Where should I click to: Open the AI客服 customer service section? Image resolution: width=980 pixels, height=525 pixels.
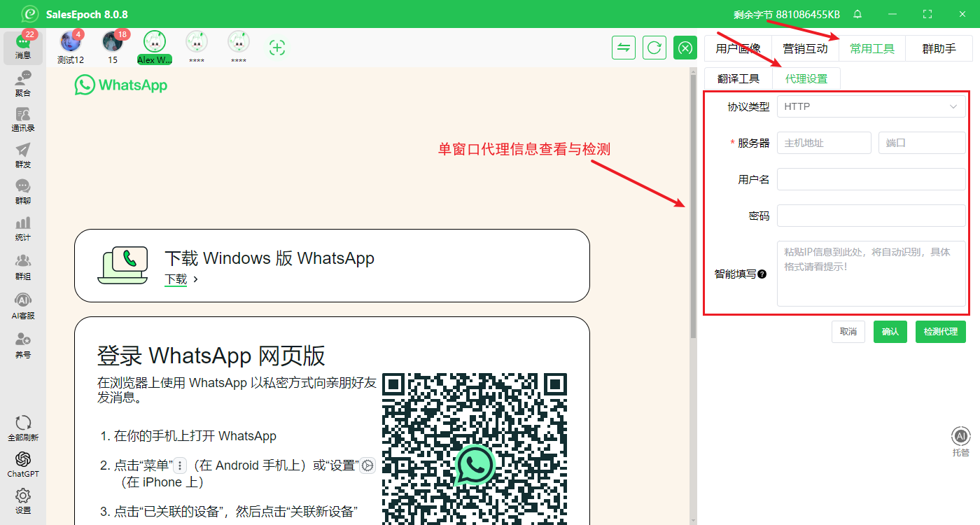pyautogui.click(x=23, y=307)
